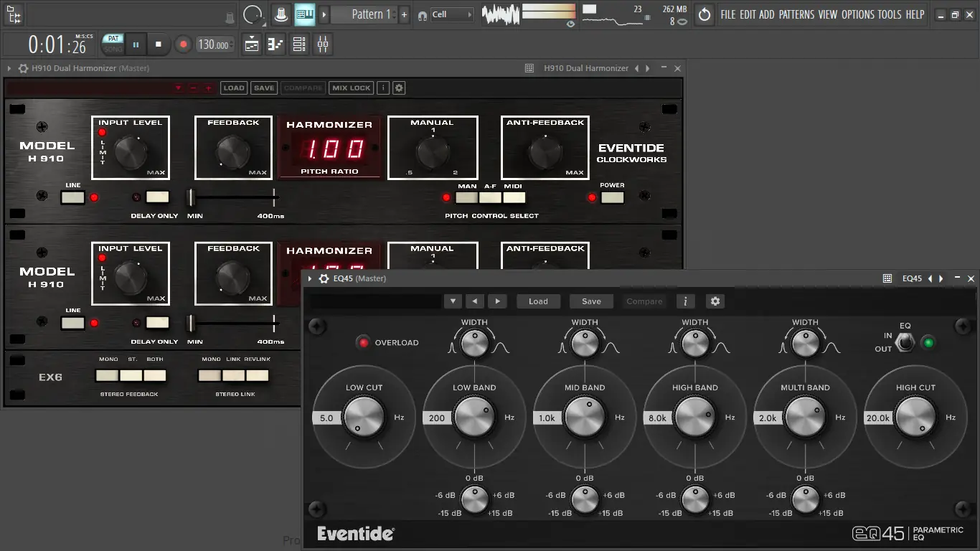The width and height of the screenshot is (980, 551).
Task: Go to previous preset in EQ45 toolbar
Action: [474, 301]
